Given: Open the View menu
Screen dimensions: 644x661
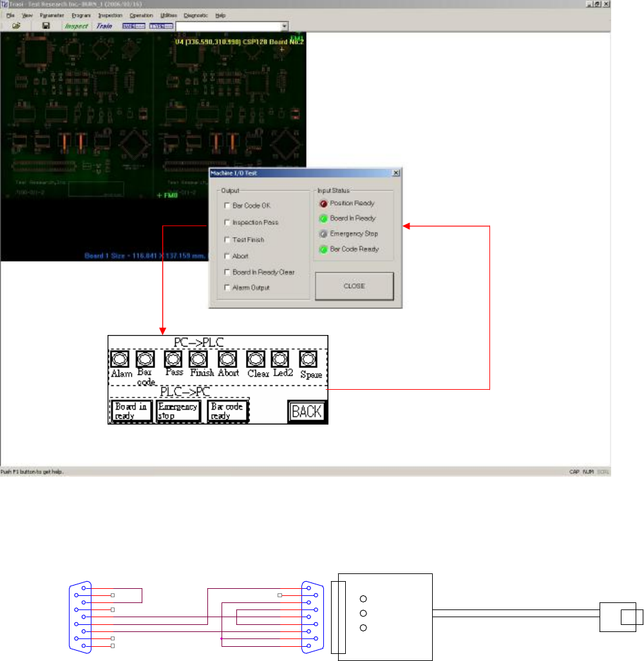Looking at the screenshot, I should pyautogui.click(x=27, y=15).
